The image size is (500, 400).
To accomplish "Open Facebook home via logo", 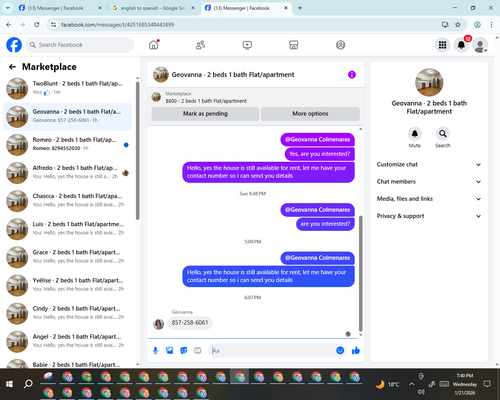I will [14, 45].
